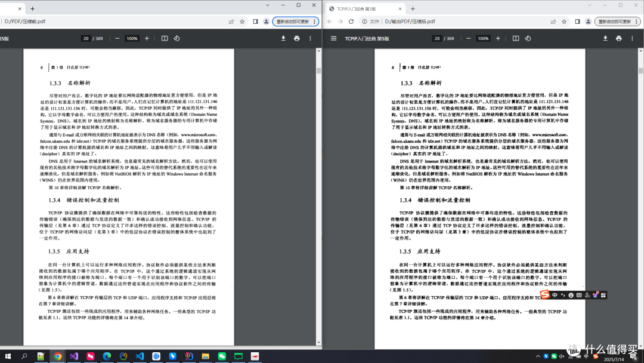Download PDF in the left viewer

[x=283, y=38]
